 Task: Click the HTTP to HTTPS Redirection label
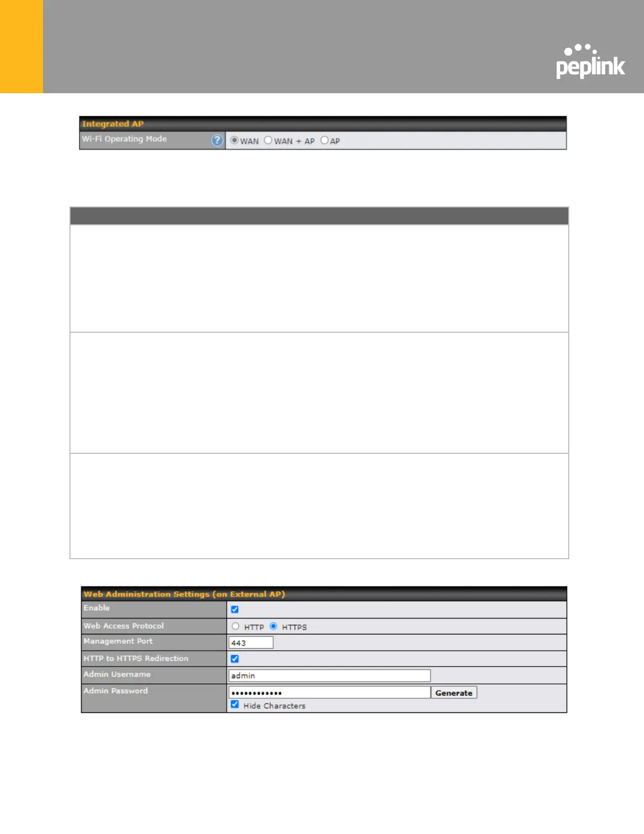pos(136,658)
